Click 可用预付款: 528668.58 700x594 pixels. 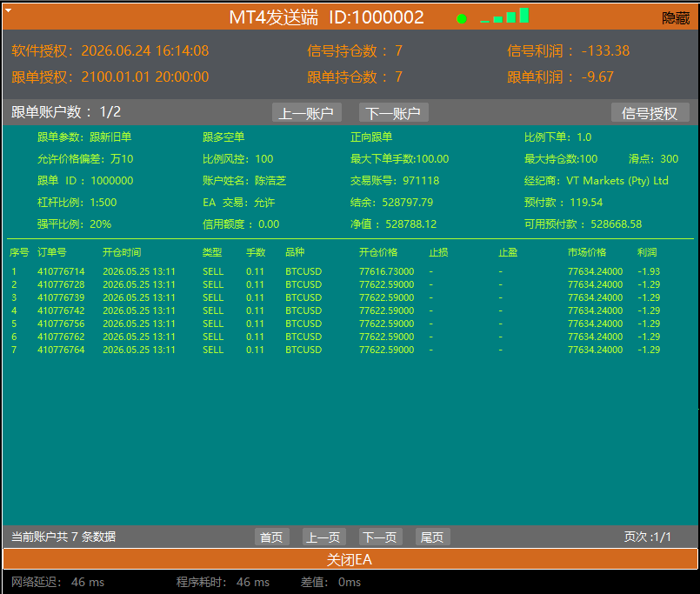583,224
